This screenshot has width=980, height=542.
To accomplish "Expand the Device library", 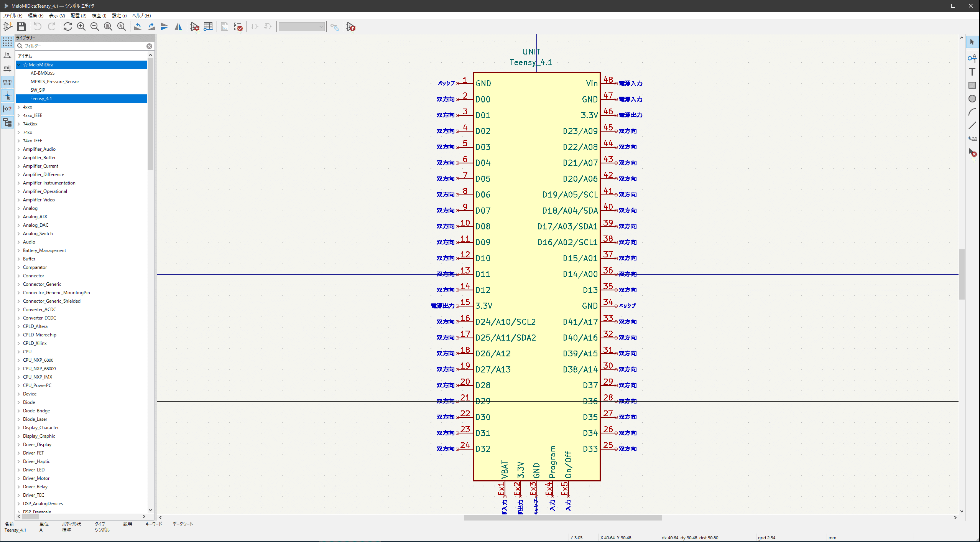I will (x=19, y=394).
